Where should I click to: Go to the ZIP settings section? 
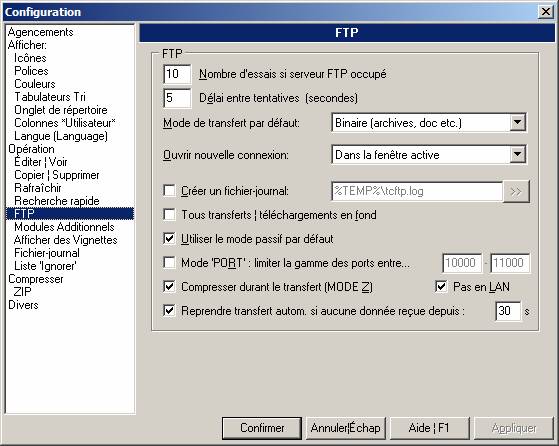pyautogui.click(x=22, y=292)
